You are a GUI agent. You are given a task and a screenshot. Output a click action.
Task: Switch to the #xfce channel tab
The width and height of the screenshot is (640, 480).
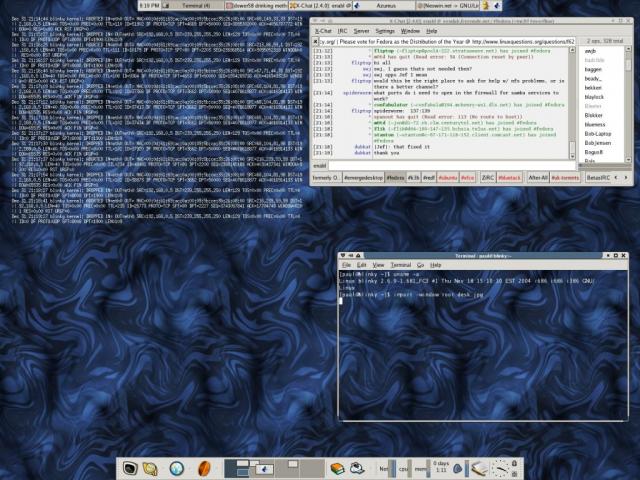point(468,178)
